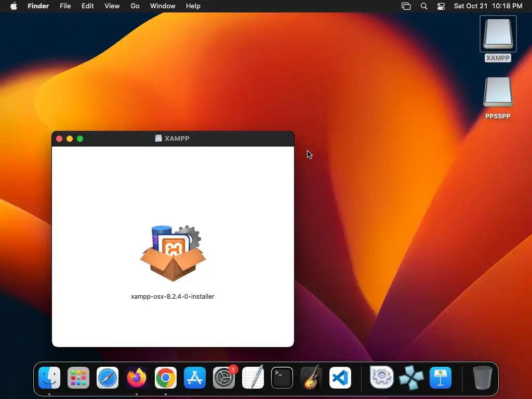Click the XAMPP window title text

pyautogui.click(x=177, y=138)
